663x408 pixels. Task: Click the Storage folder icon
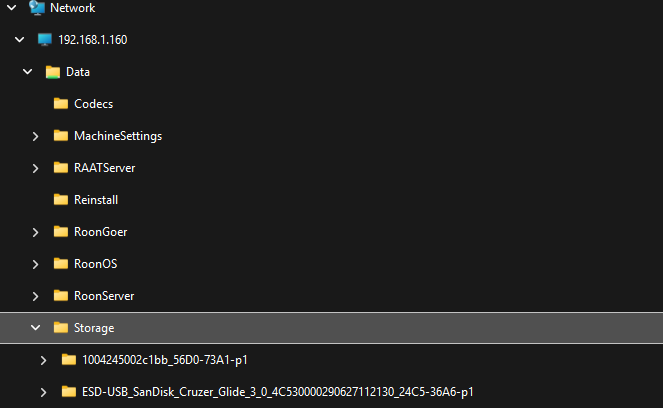(x=61, y=328)
